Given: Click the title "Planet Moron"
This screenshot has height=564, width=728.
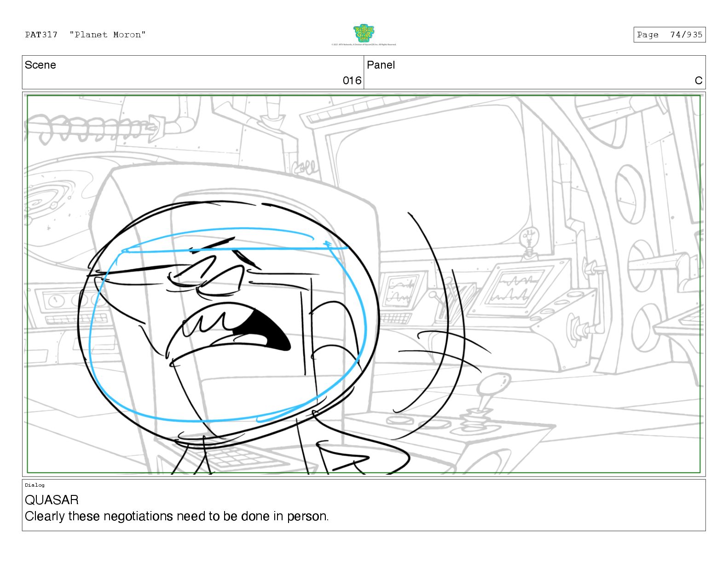Looking at the screenshot, I should point(108,35).
